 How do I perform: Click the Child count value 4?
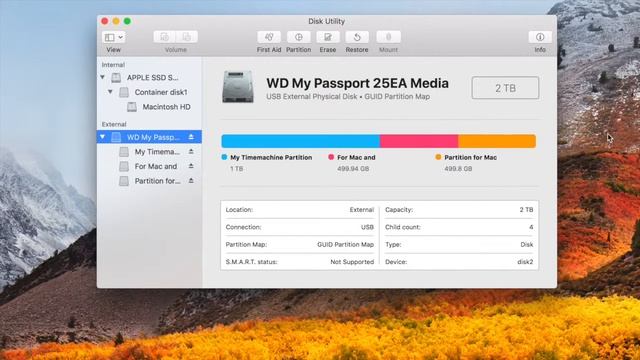[531, 227]
